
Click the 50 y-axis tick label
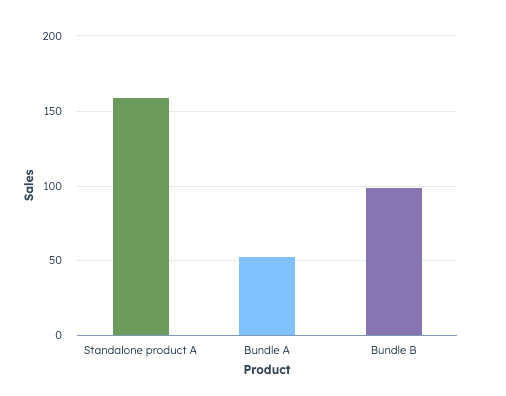(x=55, y=260)
